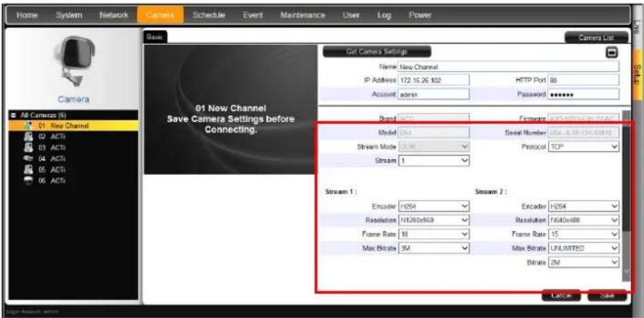Collapse settings panel with minus icon
644x318 pixels.
pos(613,52)
